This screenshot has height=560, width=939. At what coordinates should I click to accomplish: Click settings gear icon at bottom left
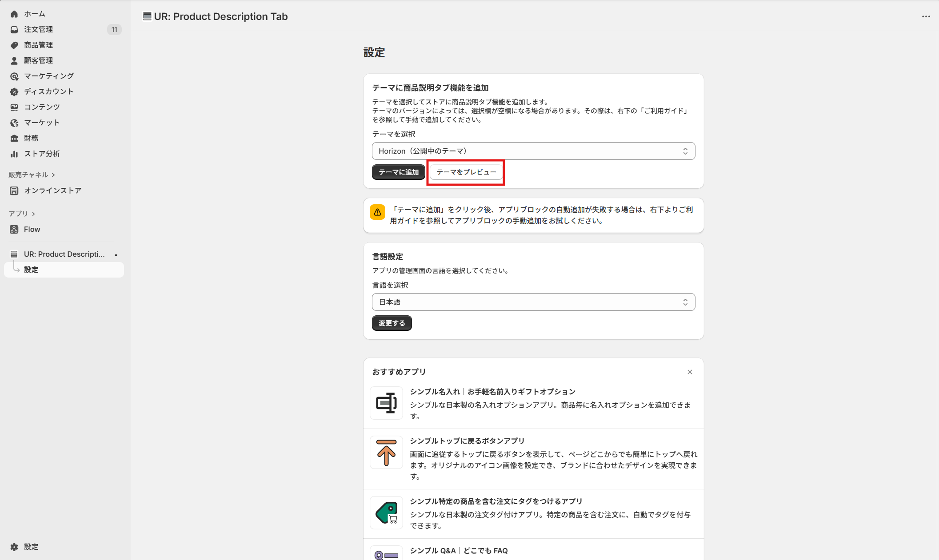[x=14, y=547]
